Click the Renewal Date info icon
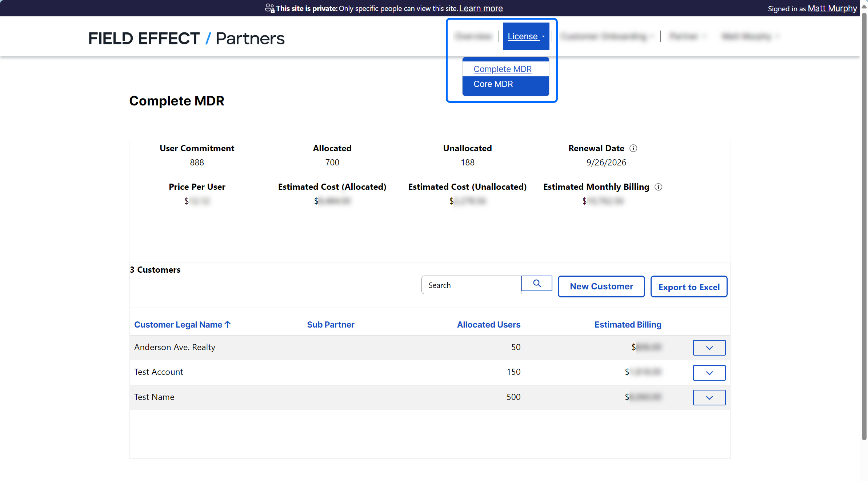868x481 pixels. click(633, 148)
